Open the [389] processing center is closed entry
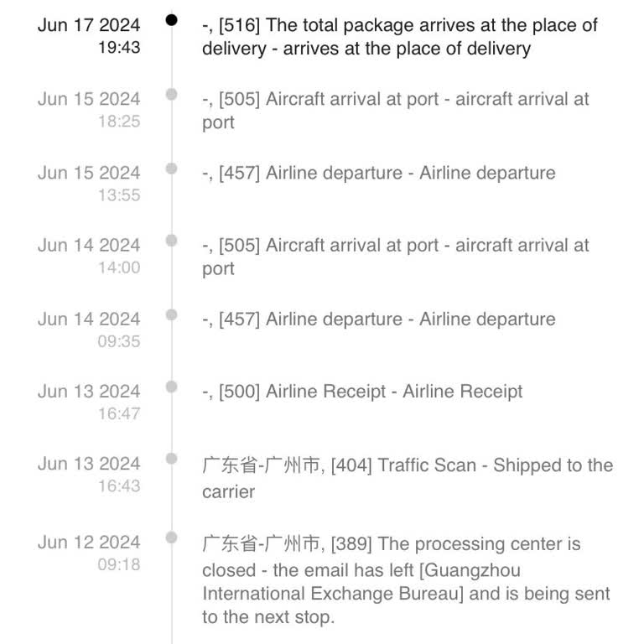 (x=392, y=544)
